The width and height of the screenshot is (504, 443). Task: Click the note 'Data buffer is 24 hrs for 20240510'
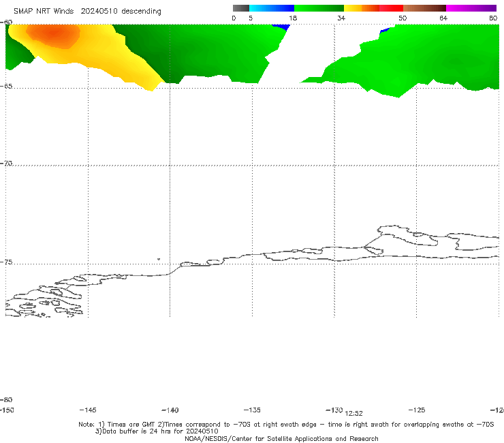click(157, 431)
